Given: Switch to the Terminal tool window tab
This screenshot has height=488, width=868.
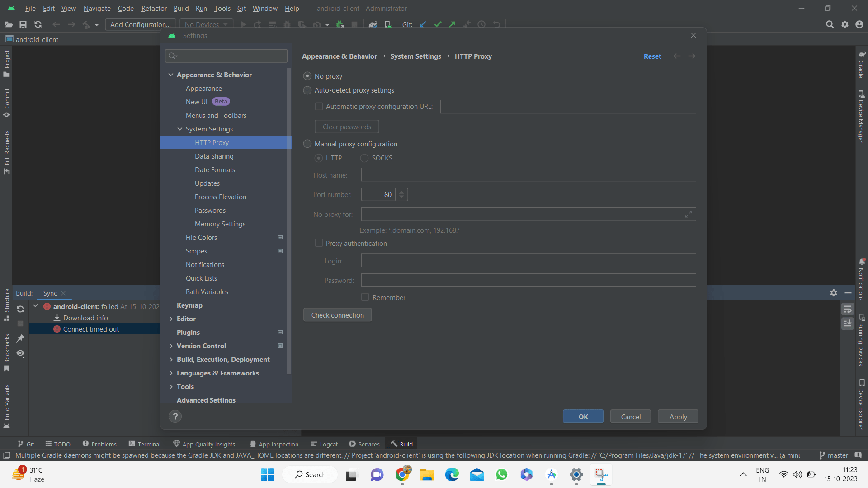Looking at the screenshot, I should (x=145, y=444).
